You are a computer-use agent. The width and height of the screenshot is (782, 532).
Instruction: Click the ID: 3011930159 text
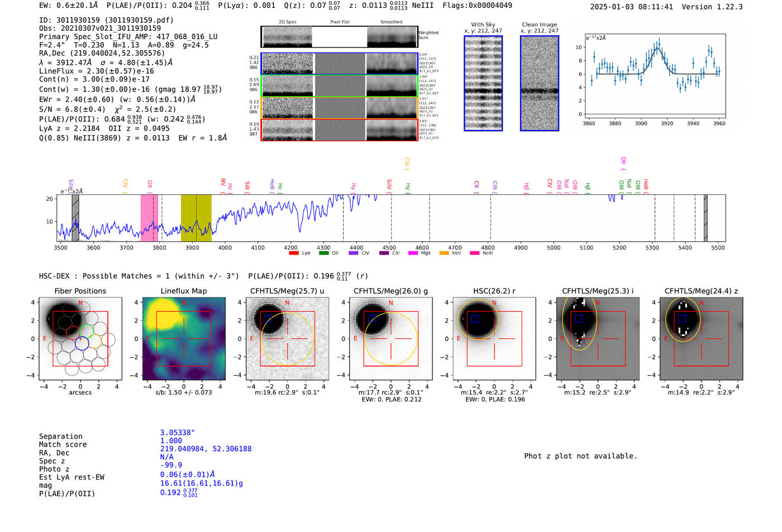106,20
